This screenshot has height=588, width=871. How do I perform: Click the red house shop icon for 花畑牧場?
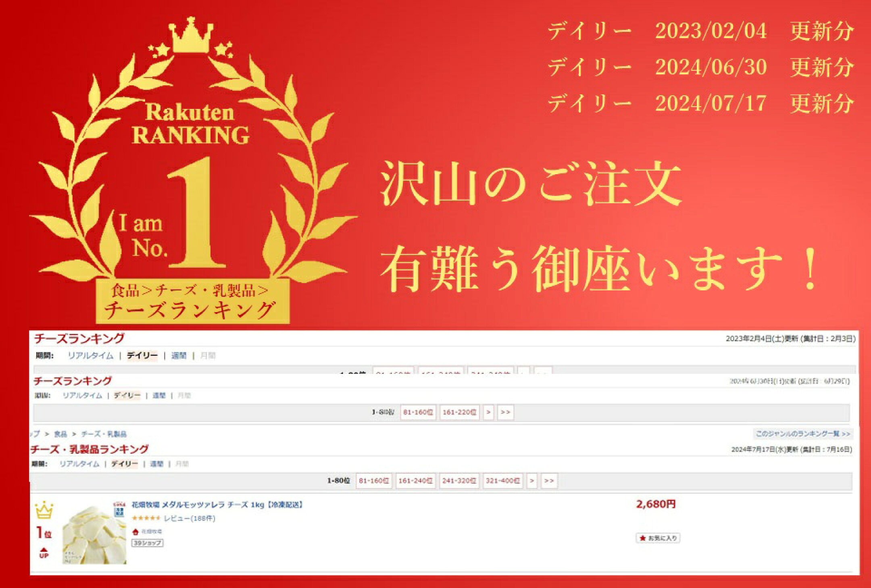click(135, 532)
